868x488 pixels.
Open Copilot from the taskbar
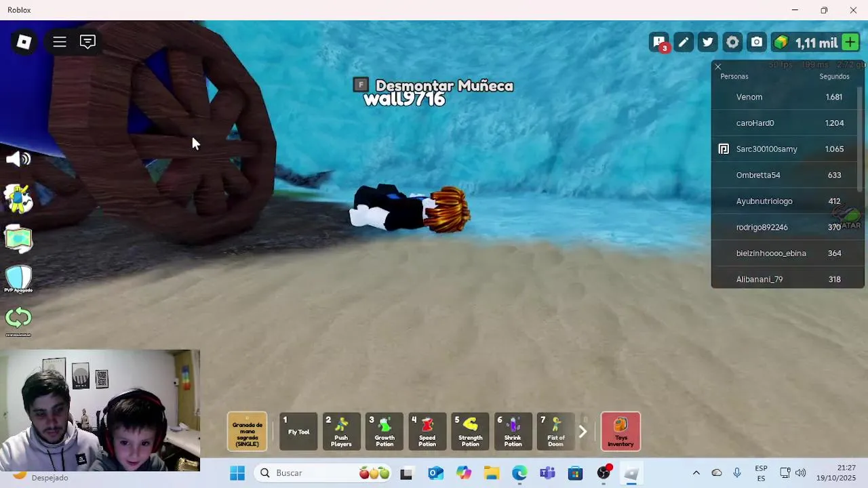463,473
